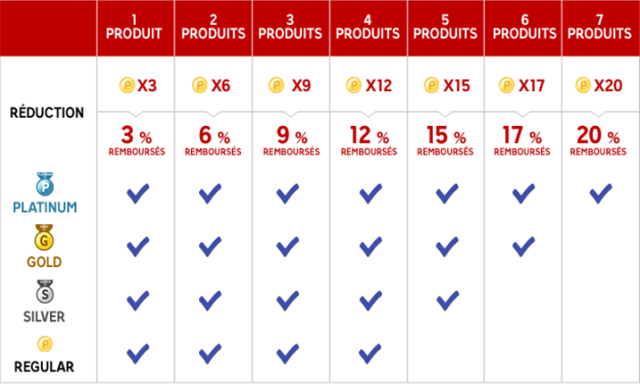This screenshot has width=640, height=384.
Task: Select the 5 Produits column header
Action: pos(445,28)
